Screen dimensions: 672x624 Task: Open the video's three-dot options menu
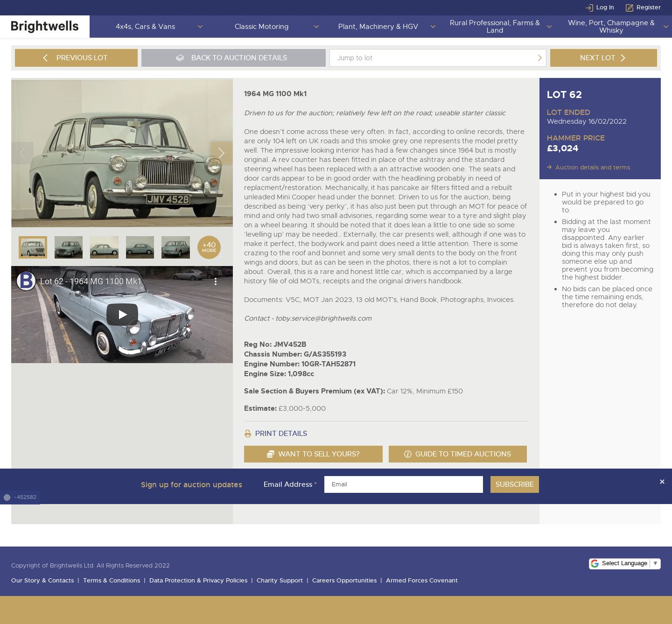point(215,281)
